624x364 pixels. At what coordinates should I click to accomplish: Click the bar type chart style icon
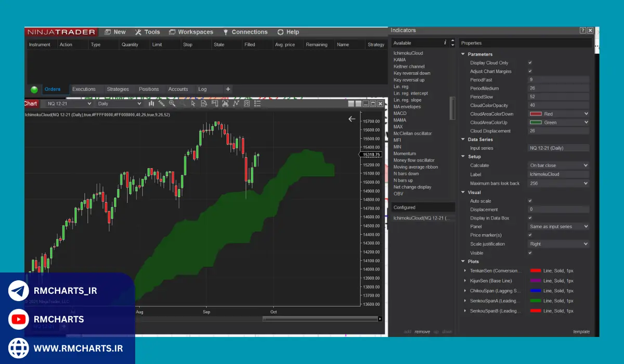tap(150, 103)
